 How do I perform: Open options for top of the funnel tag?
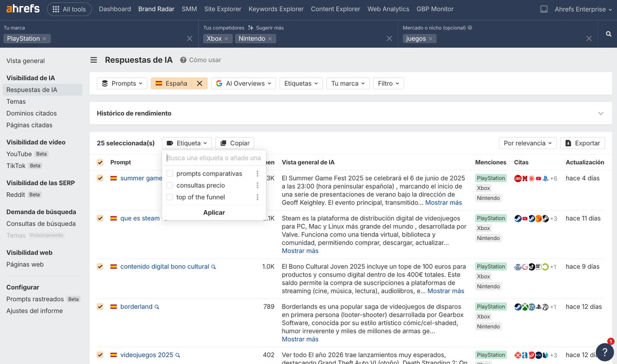258,197
